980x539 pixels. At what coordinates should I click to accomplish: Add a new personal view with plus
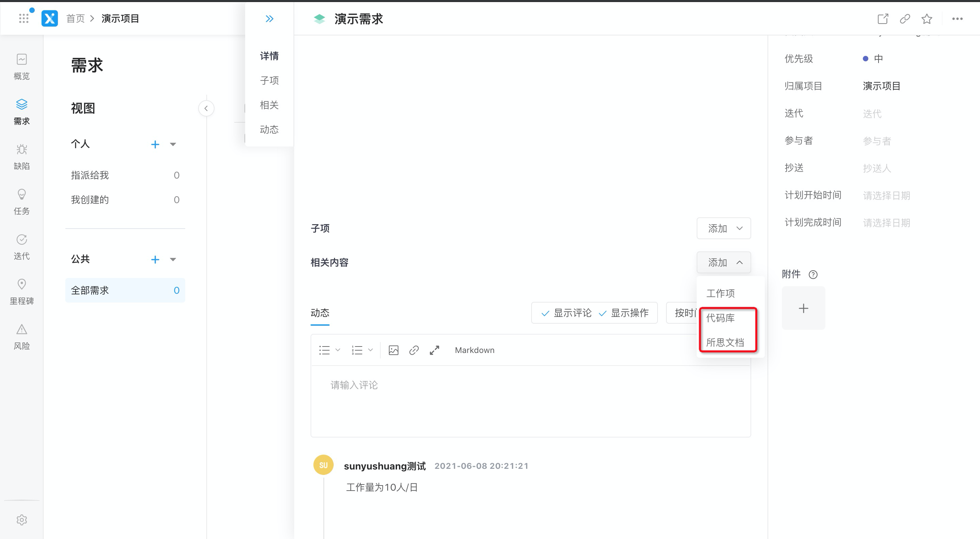(x=155, y=144)
